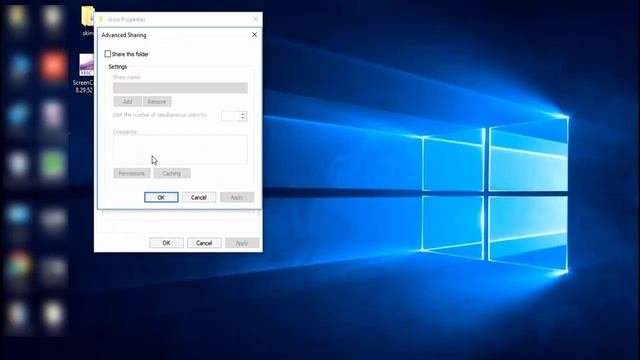Select the ScreenC desktop file icon
640x360 pixels.
click(85, 73)
